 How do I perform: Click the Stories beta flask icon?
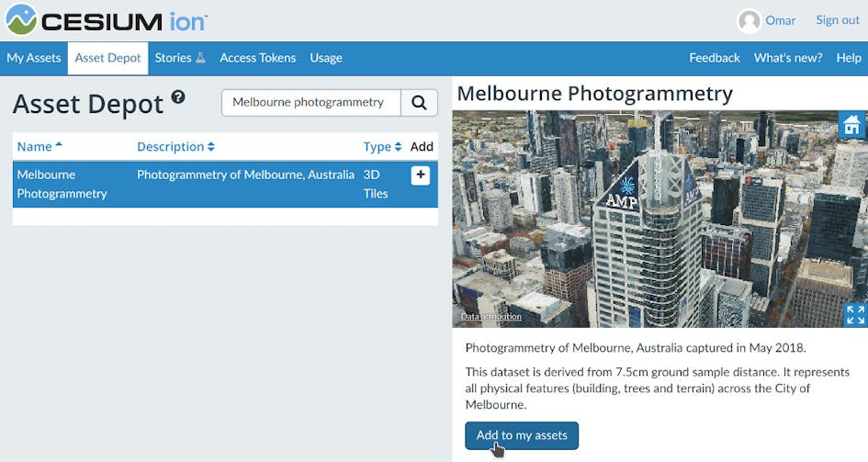[x=200, y=58]
